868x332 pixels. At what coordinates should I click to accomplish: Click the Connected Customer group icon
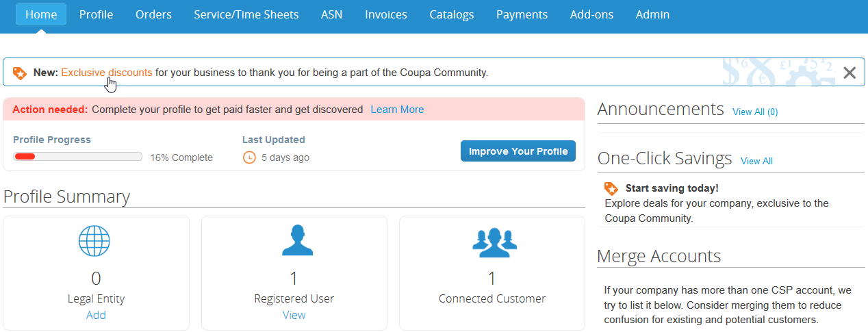[492, 241]
